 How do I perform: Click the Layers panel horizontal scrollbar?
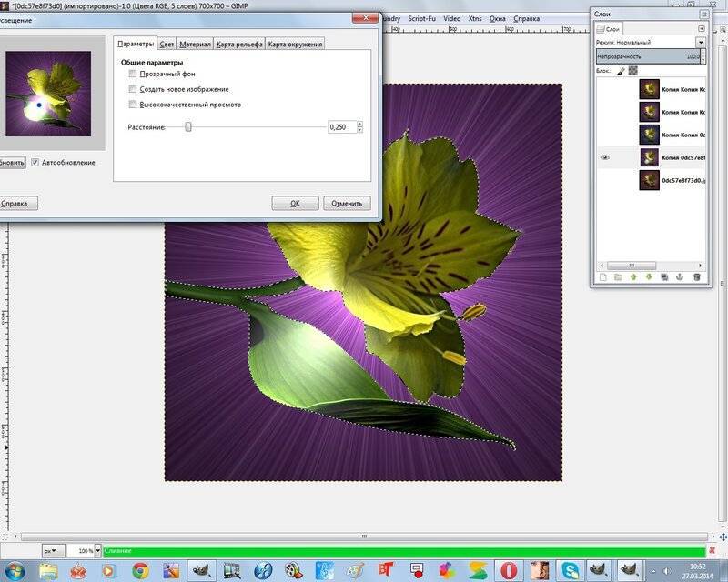631,266
